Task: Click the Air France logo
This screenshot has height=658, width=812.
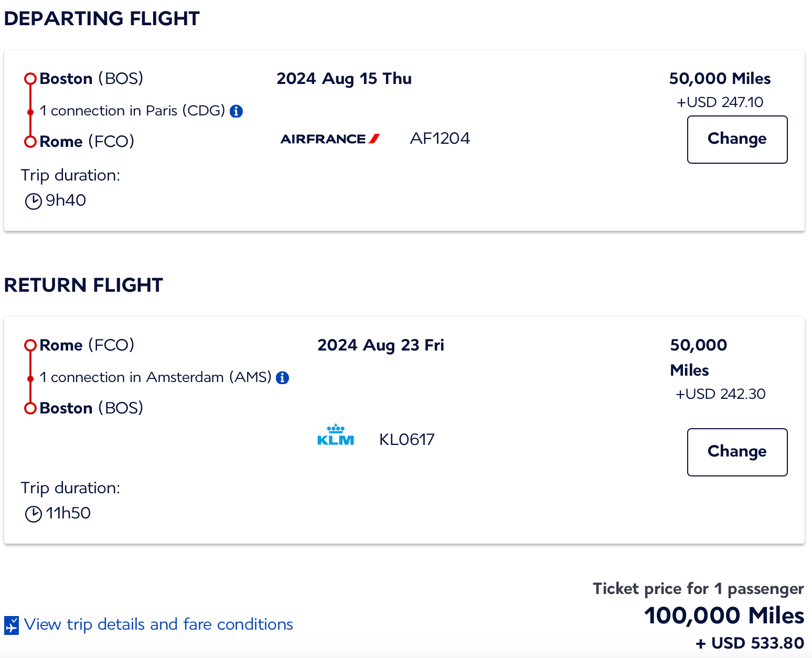Action: pos(330,139)
